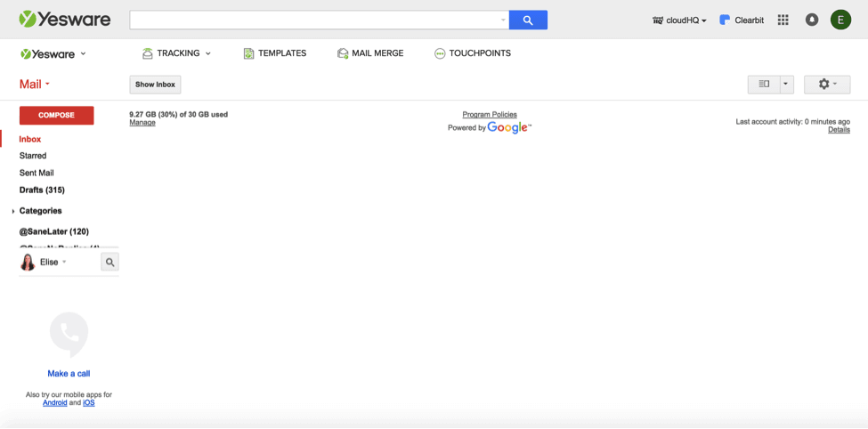Open the cloudHQ dropdown menu
The height and width of the screenshot is (429, 868).
[x=680, y=20]
